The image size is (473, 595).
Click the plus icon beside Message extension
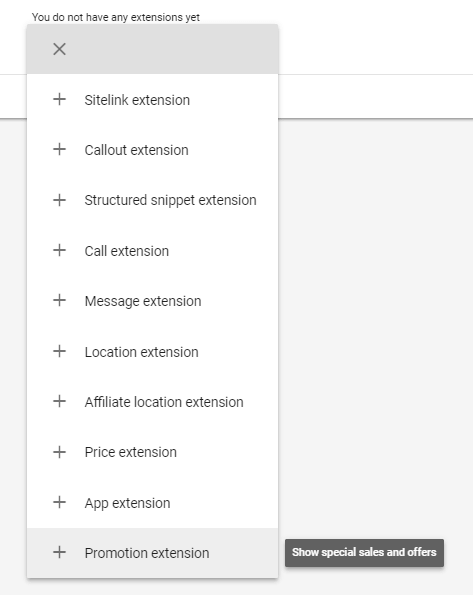[59, 301]
